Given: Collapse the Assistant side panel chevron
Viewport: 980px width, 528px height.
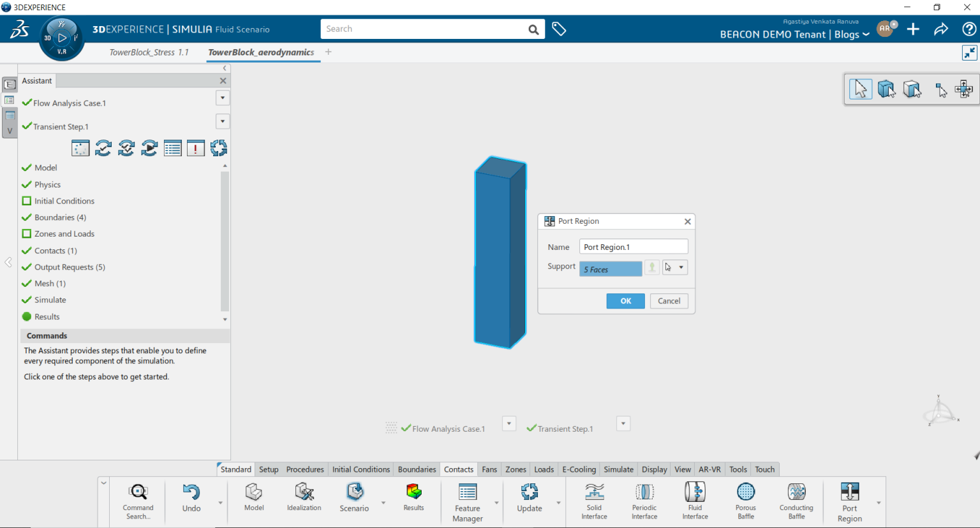Looking at the screenshot, I should 225,68.
